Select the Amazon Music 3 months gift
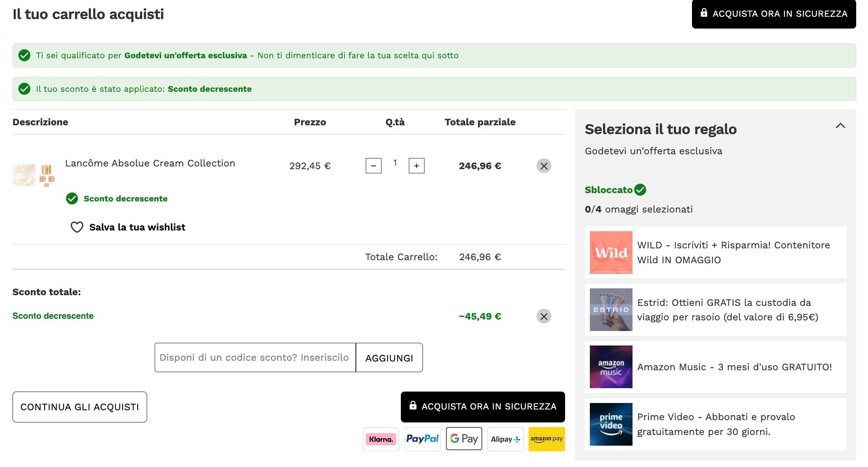868x467 pixels. pyautogui.click(x=716, y=367)
